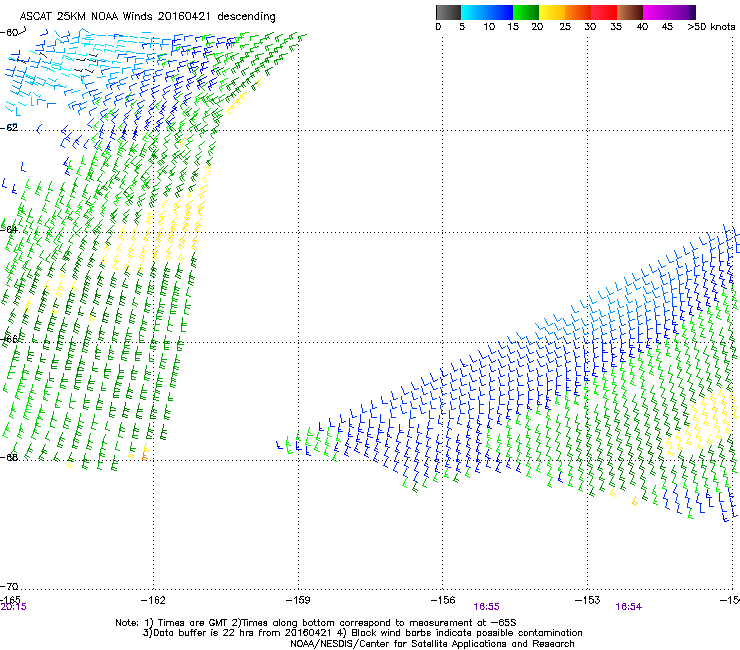The width and height of the screenshot is (740, 650).
Task: Click the 'Times are GMT' note line
Action: coord(316,623)
